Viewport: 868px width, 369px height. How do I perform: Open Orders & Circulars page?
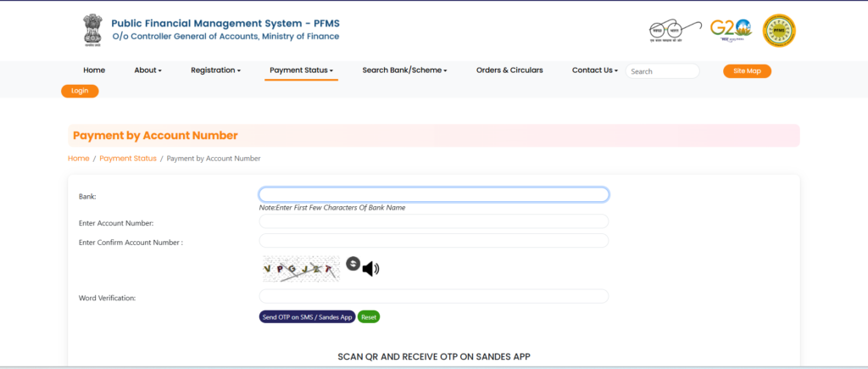tap(509, 70)
